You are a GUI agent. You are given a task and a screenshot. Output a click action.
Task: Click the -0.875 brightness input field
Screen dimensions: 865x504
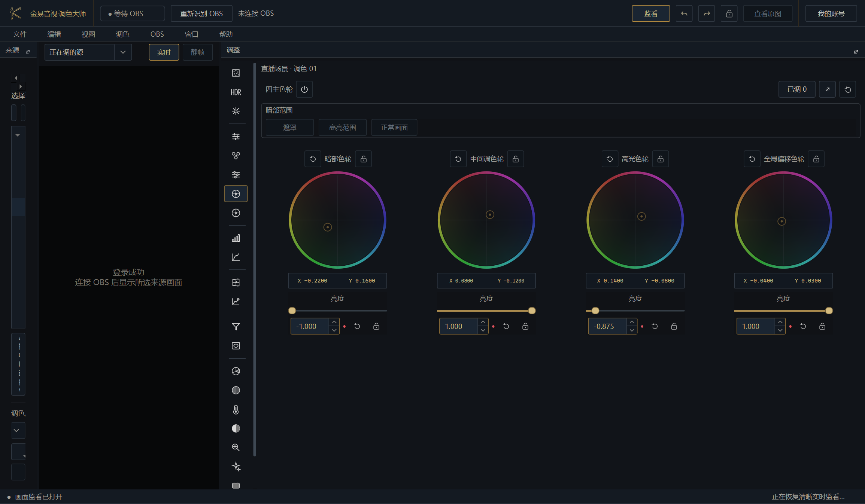point(607,326)
